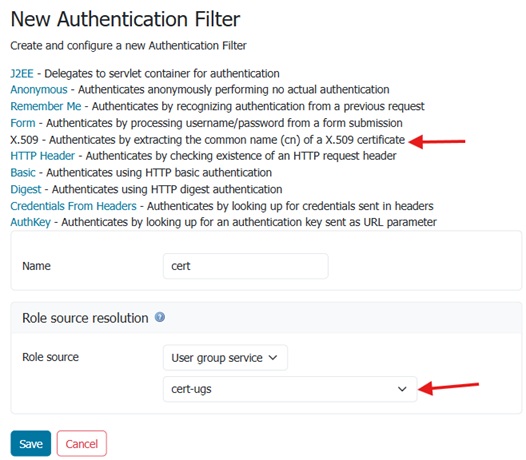Choose the Remember Me filter link
The height and width of the screenshot is (460, 526).
click(x=46, y=106)
